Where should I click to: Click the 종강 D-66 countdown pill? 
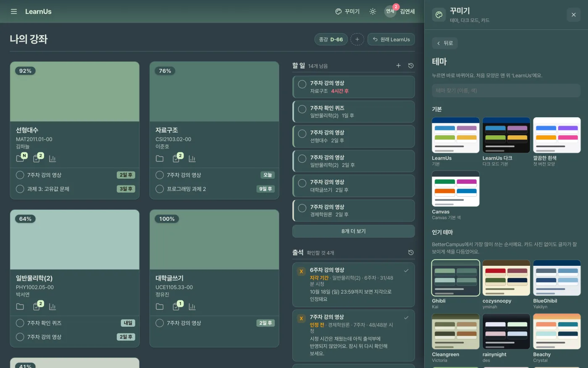(x=331, y=39)
